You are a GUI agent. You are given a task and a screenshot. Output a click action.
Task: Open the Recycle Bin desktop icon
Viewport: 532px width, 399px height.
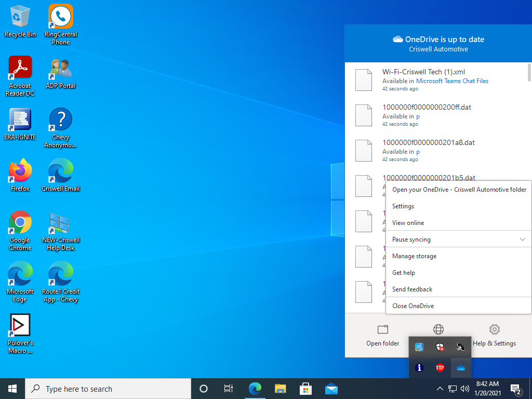(20, 21)
